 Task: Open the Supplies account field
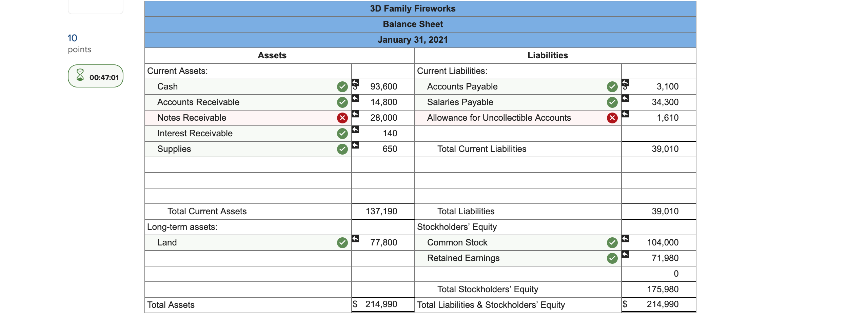tap(248, 149)
